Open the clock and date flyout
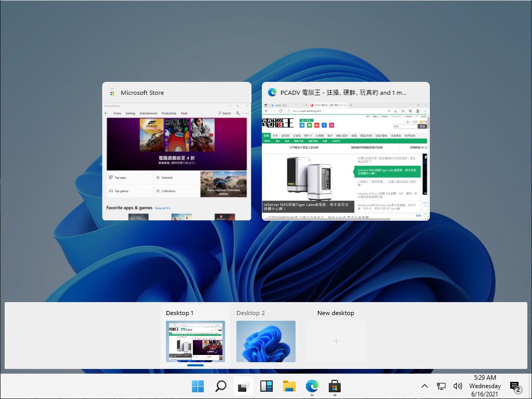The image size is (532, 399). pos(485,386)
